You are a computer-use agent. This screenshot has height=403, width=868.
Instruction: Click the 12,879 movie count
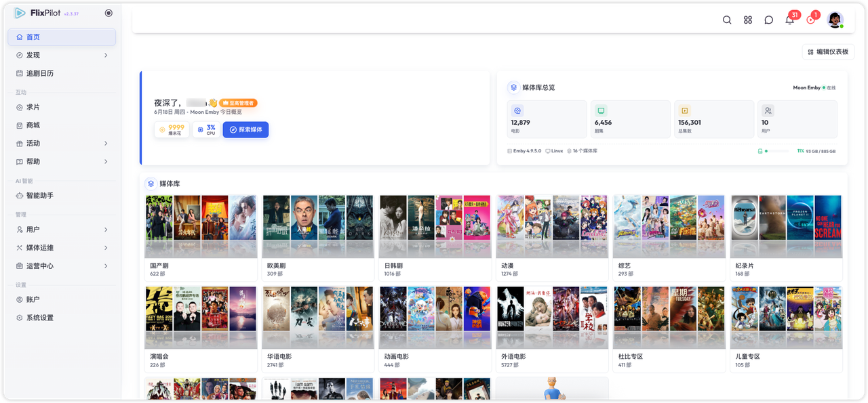point(521,123)
